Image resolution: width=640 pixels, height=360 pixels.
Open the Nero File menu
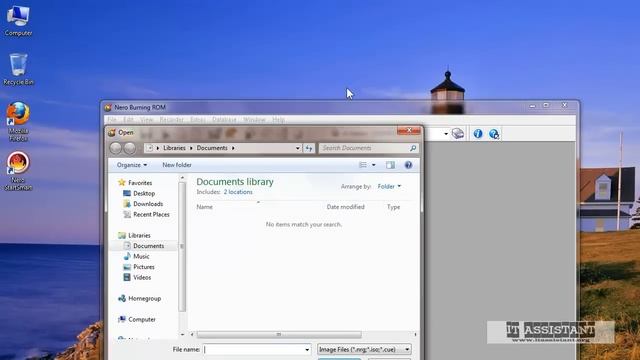pos(112,120)
